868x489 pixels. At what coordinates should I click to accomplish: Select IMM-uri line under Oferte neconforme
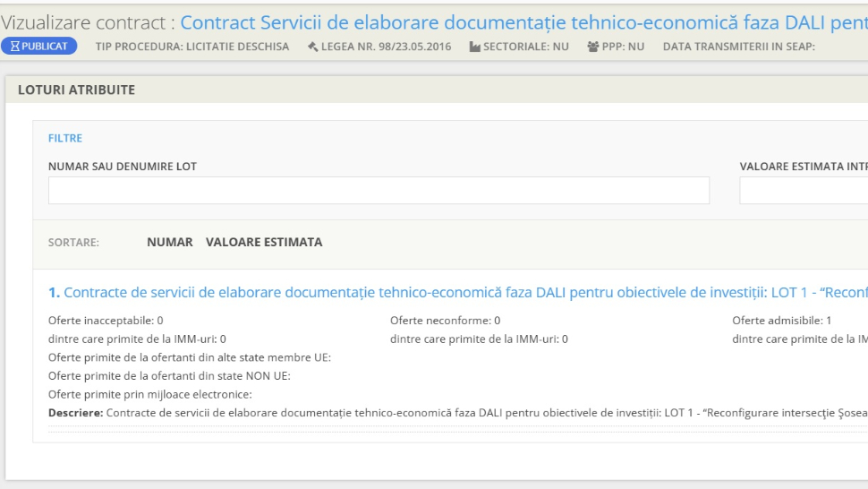pyautogui.click(x=479, y=339)
